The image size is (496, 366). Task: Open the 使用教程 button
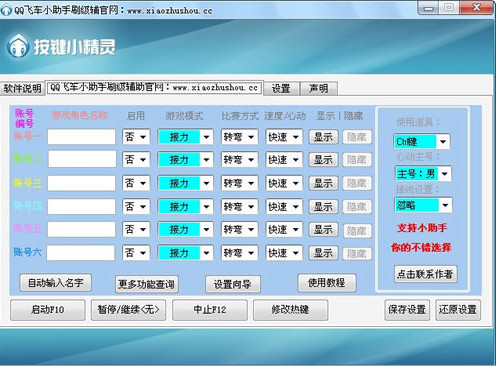click(x=327, y=283)
